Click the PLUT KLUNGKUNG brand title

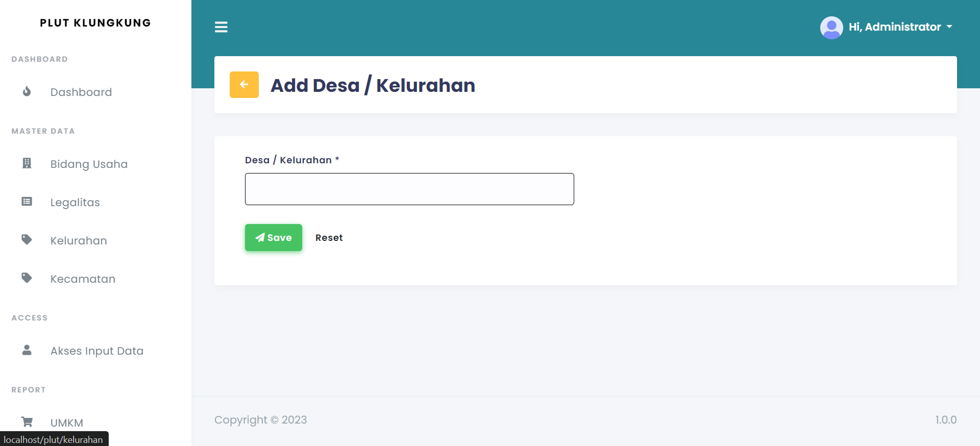pyautogui.click(x=95, y=23)
